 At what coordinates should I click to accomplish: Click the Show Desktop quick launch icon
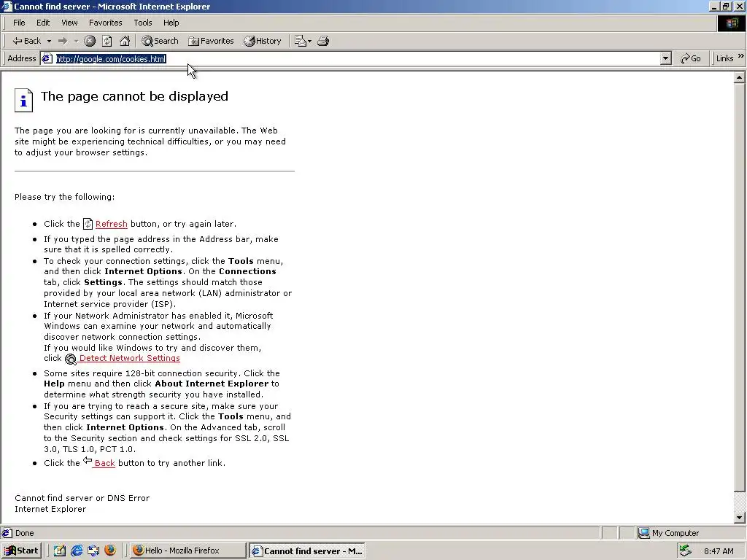click(59, 551)
